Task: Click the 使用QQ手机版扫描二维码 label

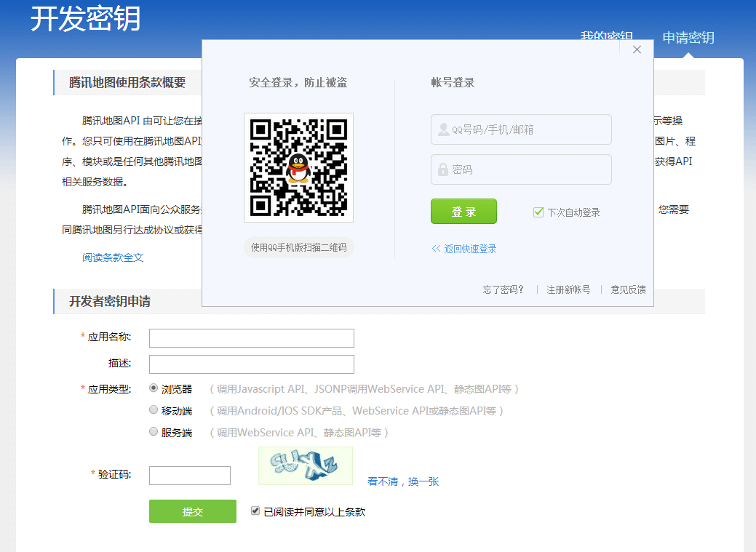Action: [x=299, y=247]
